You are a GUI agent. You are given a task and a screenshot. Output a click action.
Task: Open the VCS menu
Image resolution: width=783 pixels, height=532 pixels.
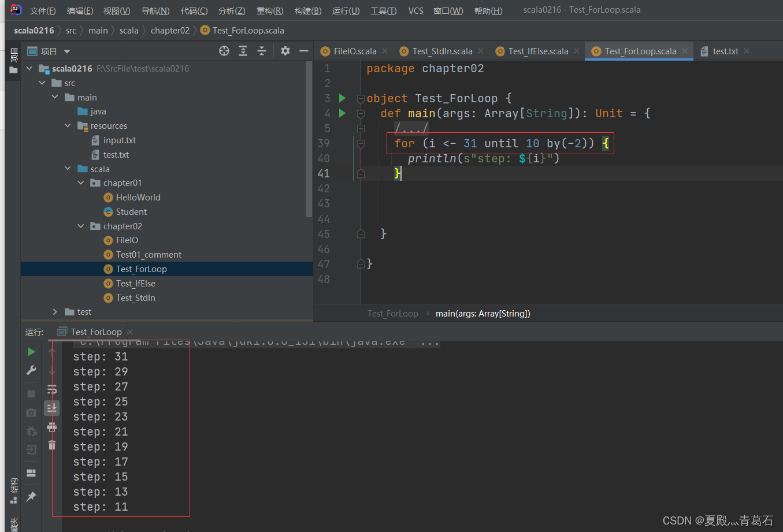[x=415, y=10]
